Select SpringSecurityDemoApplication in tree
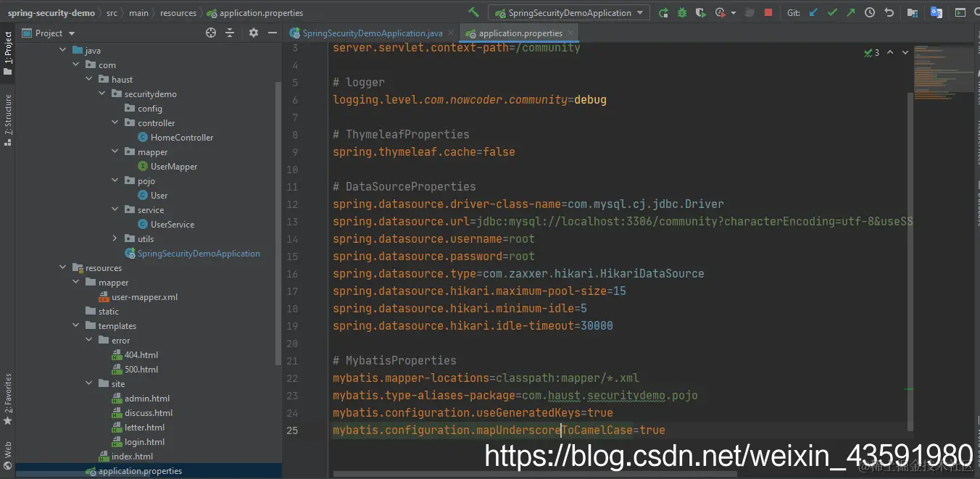Image resolution: width=980 pixels, height=479 pixels. click(x=192, y=253)
